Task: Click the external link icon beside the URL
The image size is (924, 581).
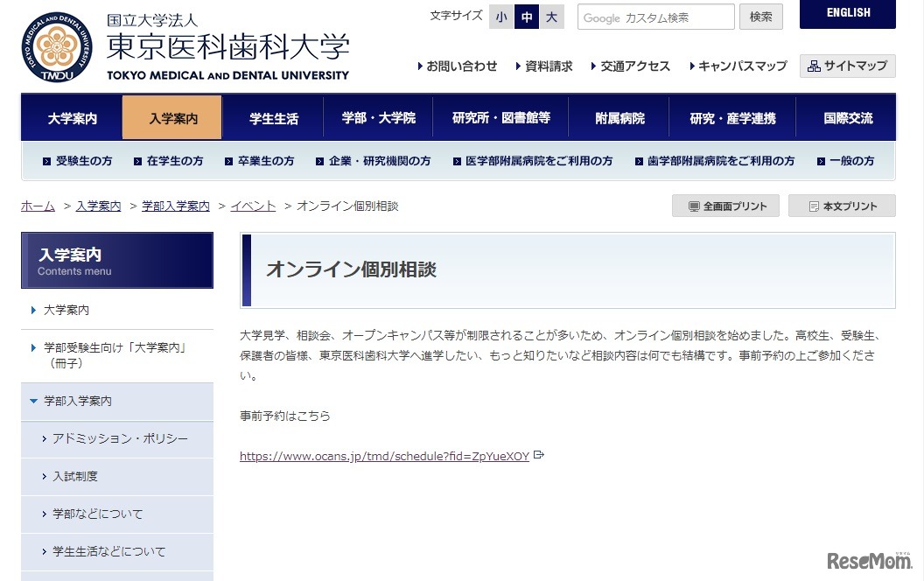Action: 539,454
